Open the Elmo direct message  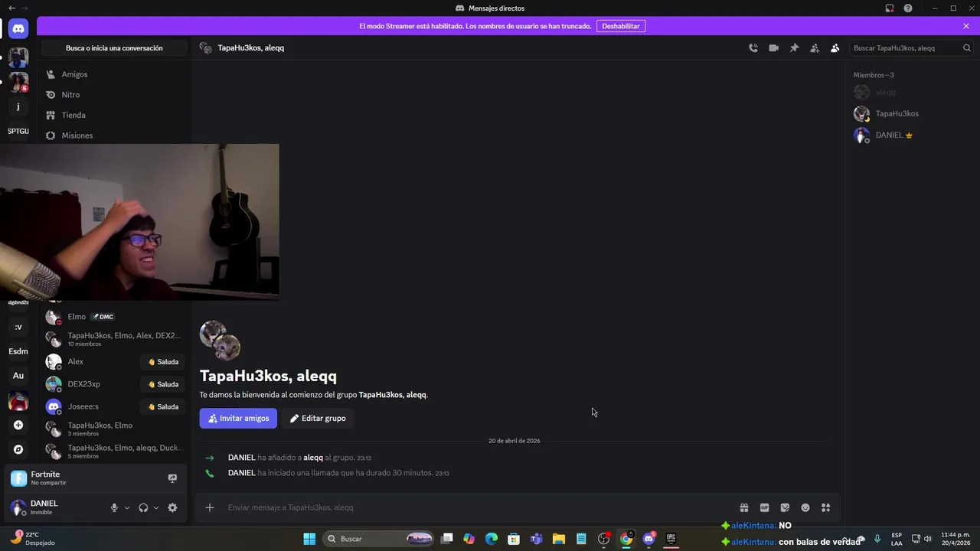point(114,317)
